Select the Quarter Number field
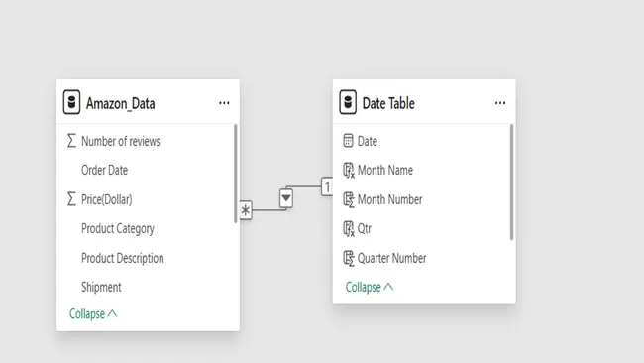Screen dimensions: 644x363 coord(391,258)
